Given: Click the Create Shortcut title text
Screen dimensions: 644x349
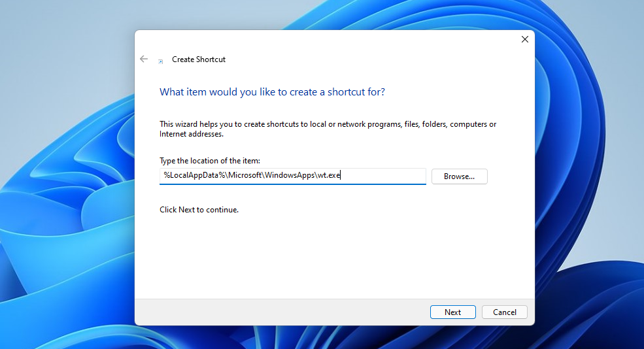Looking at the screenshot, I should coord(199,59).
